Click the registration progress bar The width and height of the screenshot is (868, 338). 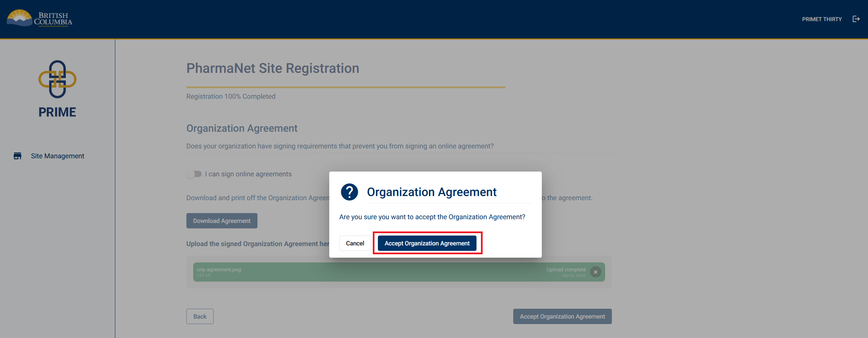(345, 87)
